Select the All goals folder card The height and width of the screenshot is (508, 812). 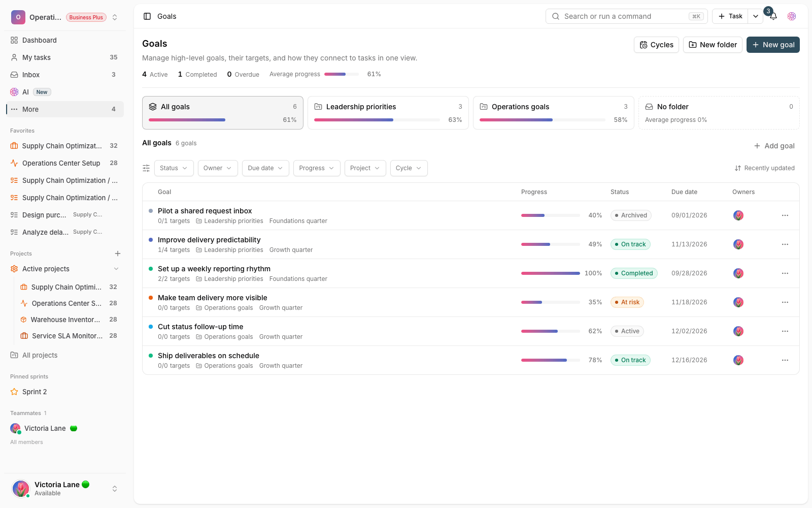(x=223, y=113)
